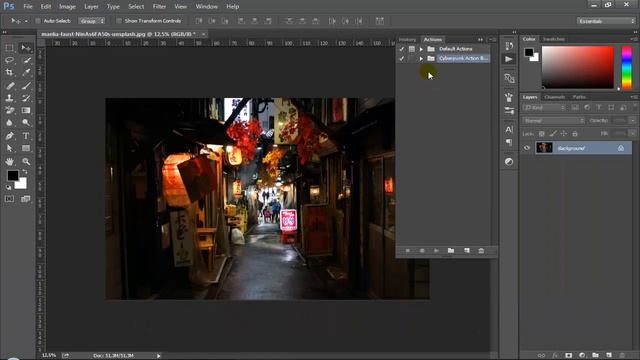Open the Image menu
This screenshot has height=360, width=640.
tap(67, 7)
